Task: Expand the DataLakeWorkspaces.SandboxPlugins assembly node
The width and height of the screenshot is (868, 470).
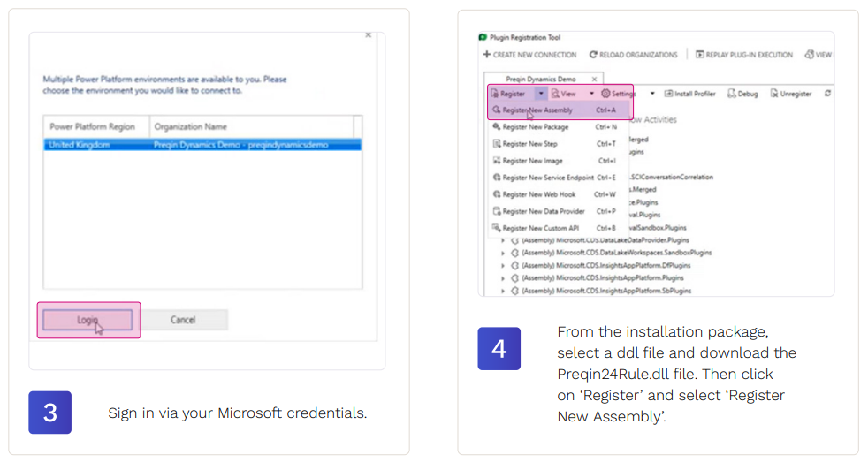Action: (503, 253)
